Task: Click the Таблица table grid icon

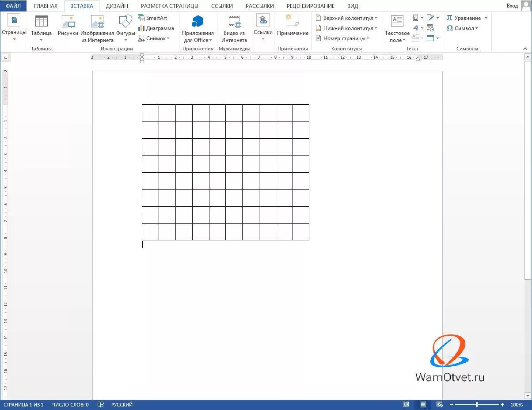Action: point(41,21)
